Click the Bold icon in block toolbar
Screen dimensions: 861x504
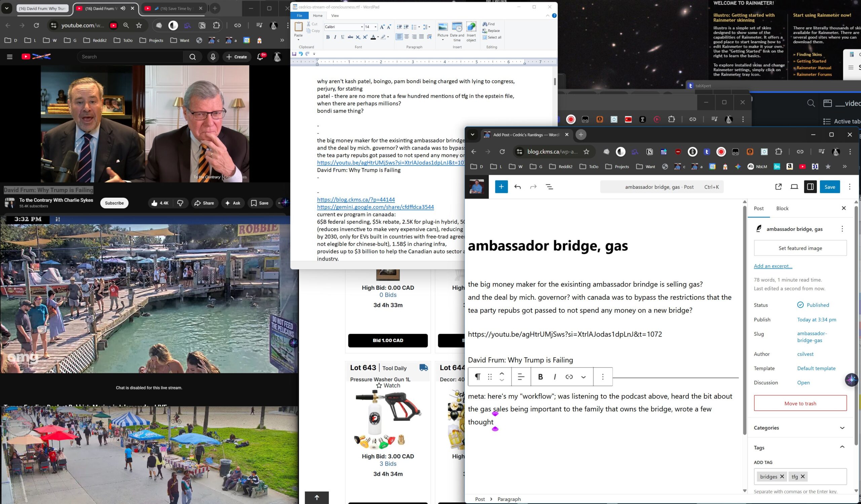click(540, 377)
